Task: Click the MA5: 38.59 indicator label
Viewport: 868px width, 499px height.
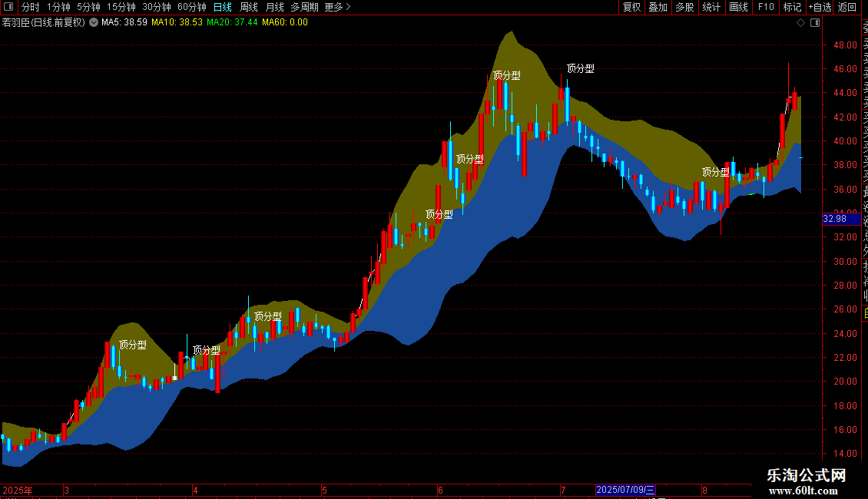Action: point(124,22)
